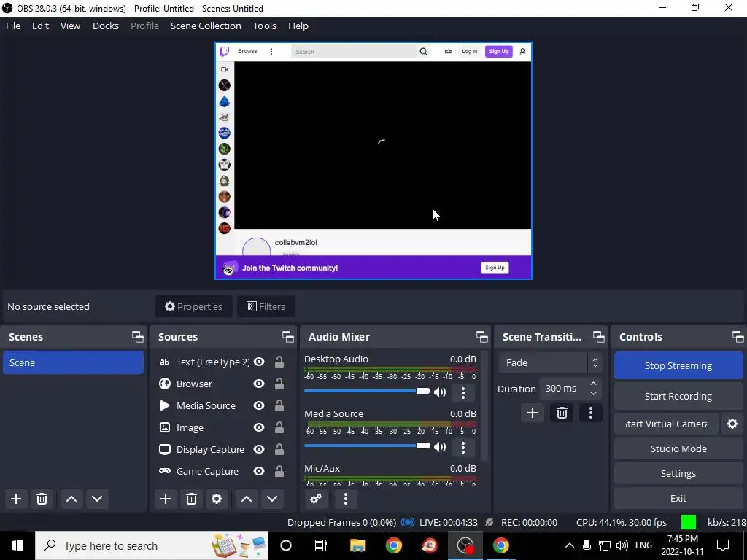Open the Tools menu
Image resolution: width=747 pixels, height=560 pixels.
[264, 26]
